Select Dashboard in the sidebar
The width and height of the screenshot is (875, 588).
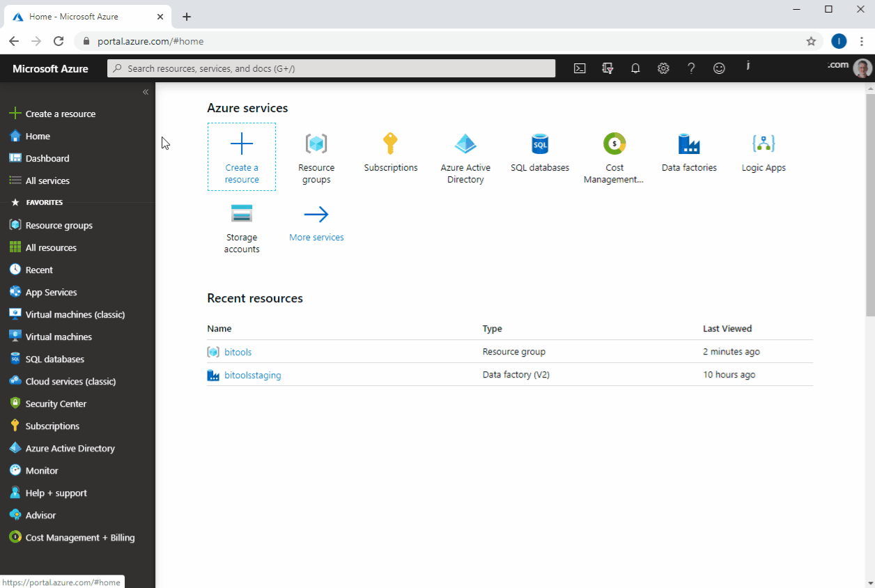click(47, 158)
